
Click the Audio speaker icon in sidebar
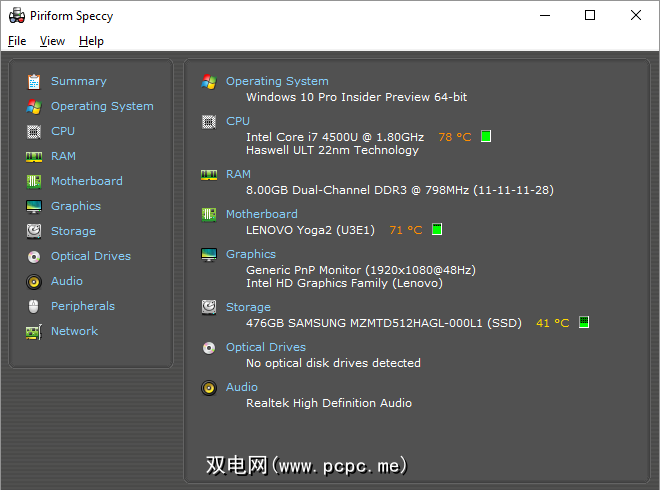[34, 281]
